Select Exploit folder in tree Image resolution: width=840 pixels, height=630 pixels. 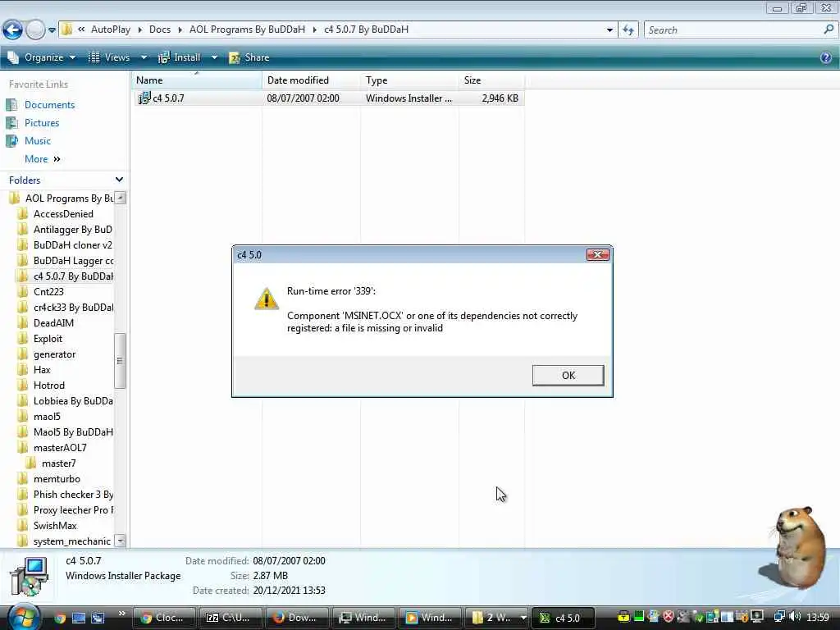[x=48, y=339]
